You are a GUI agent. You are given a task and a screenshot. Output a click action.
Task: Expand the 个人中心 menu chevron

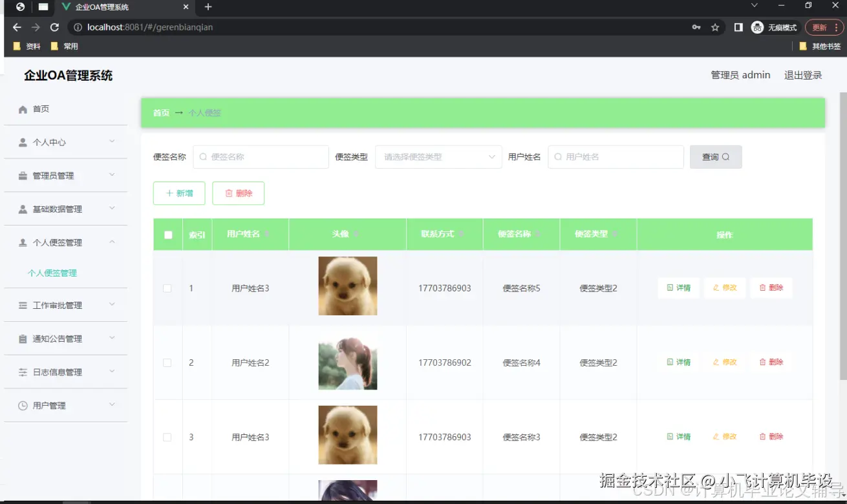coord(112,142)
